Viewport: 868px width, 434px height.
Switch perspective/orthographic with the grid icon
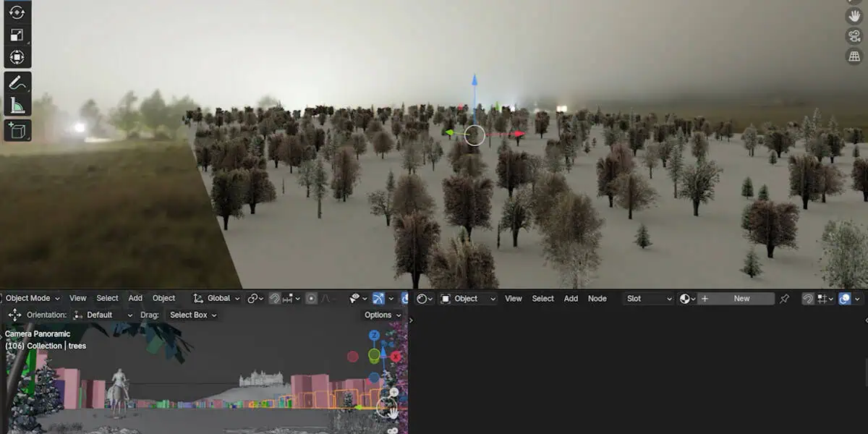854,56
